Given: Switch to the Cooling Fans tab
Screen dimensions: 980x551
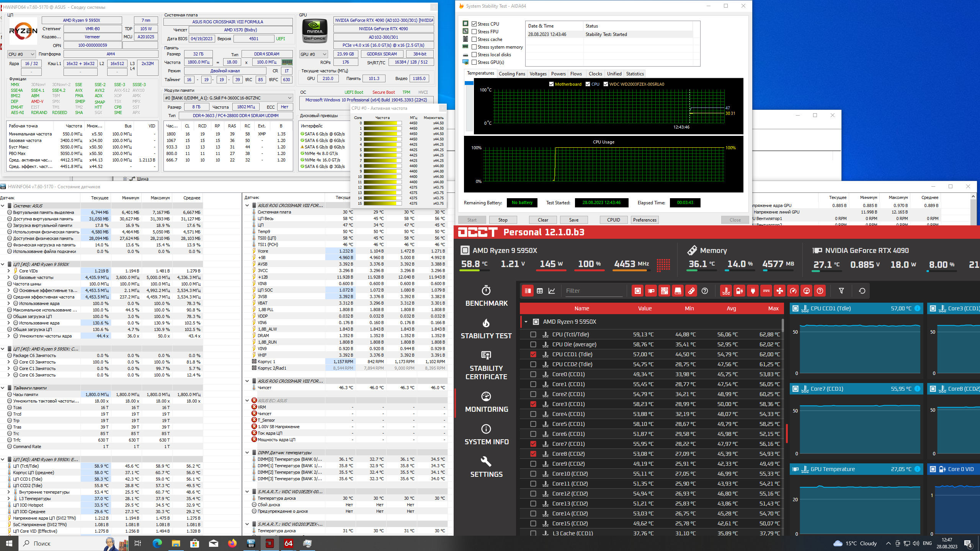Looking at the screenshot, I should tap(512, 74).
